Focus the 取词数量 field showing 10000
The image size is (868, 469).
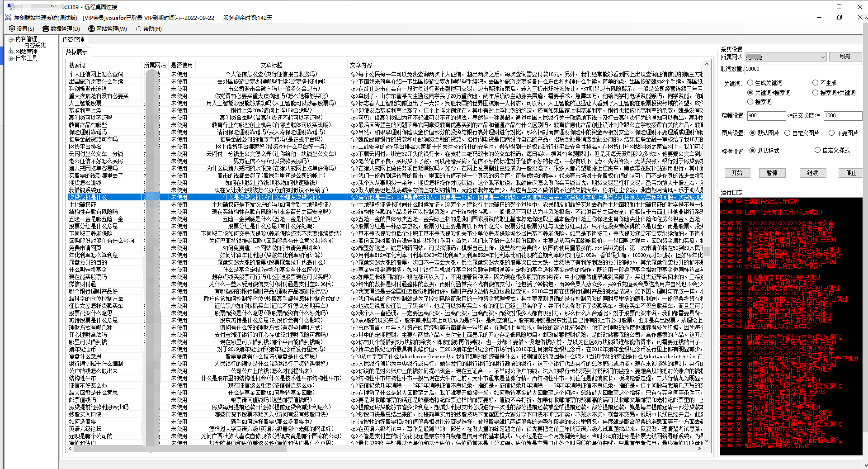(804, 69)
